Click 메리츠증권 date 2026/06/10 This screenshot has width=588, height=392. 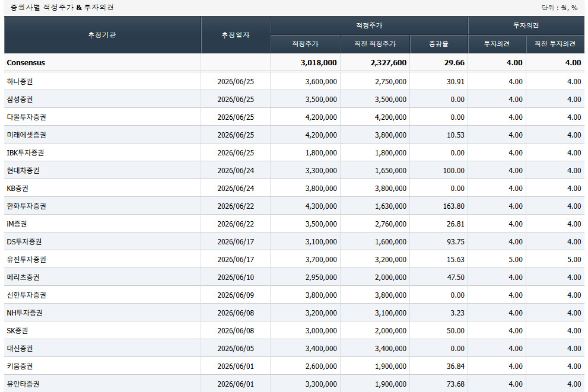(x=236, y=278)
